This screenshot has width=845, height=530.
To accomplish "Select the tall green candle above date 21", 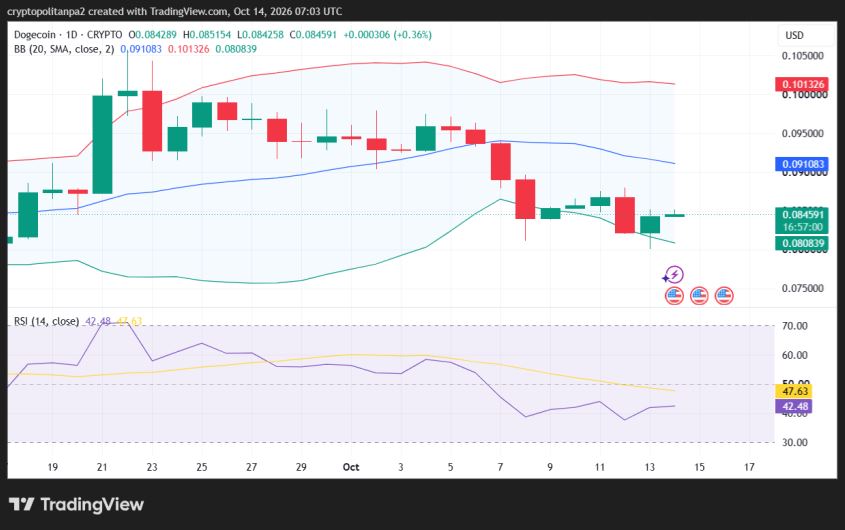I will pyautogui.click(x=102, y=144).
